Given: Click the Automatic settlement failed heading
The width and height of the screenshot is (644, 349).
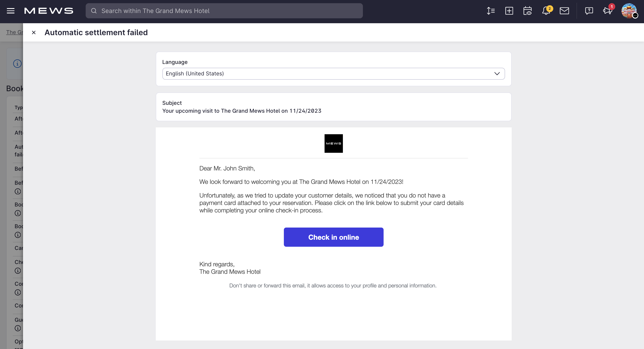Looking at the screenshot, I should (96, 33).
